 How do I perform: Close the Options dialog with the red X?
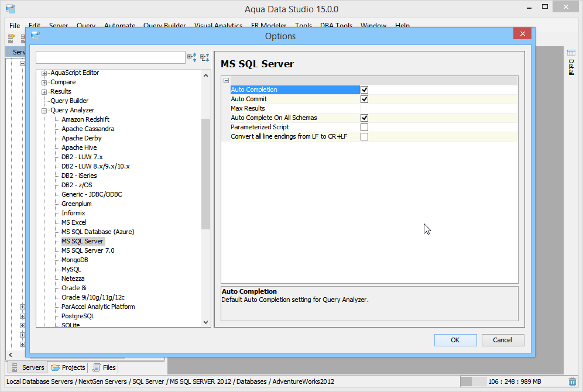tap(522, 34)
